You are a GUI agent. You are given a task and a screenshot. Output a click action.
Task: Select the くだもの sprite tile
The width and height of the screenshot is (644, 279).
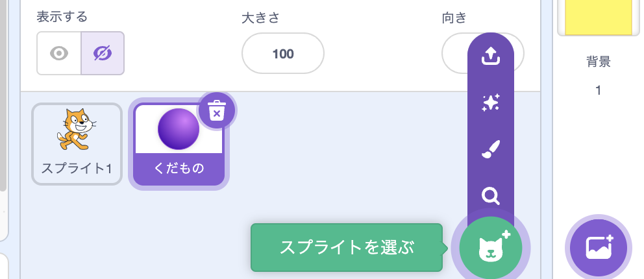tap(179, 144)
